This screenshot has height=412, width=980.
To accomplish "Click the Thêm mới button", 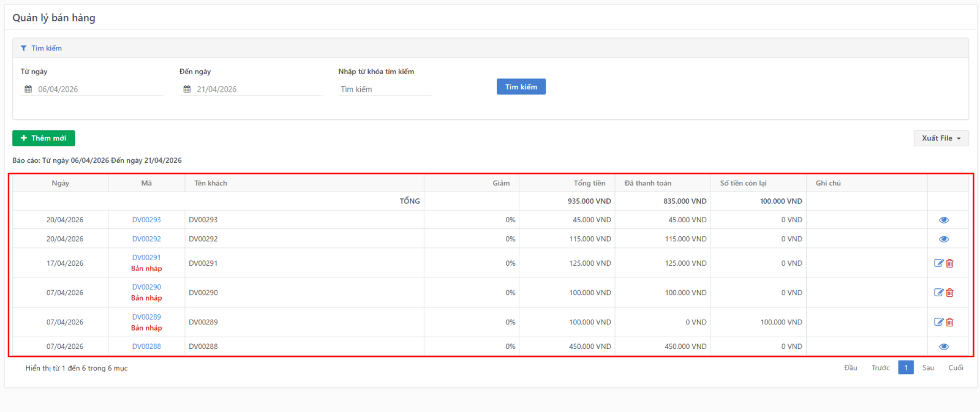I will (x=43, y=138).
